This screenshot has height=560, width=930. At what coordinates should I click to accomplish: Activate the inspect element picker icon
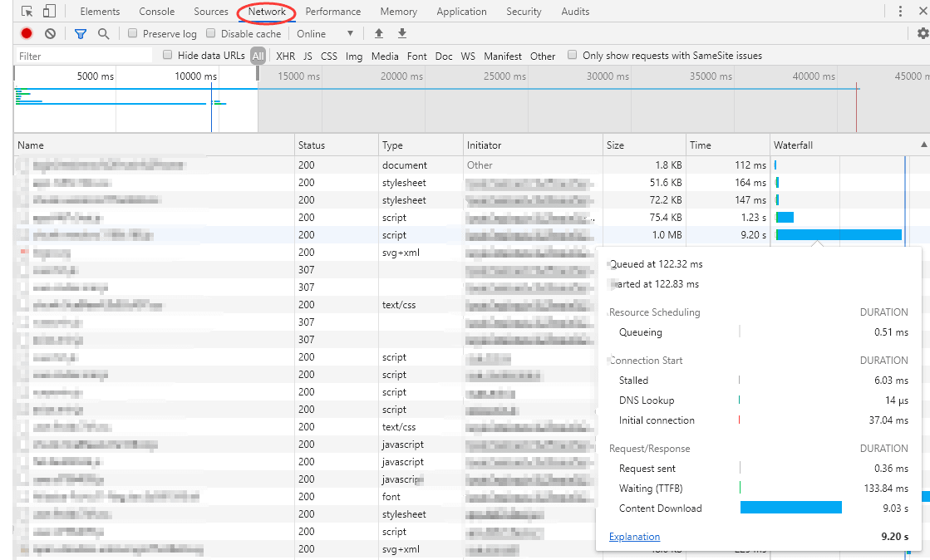(x=27, y=12)
